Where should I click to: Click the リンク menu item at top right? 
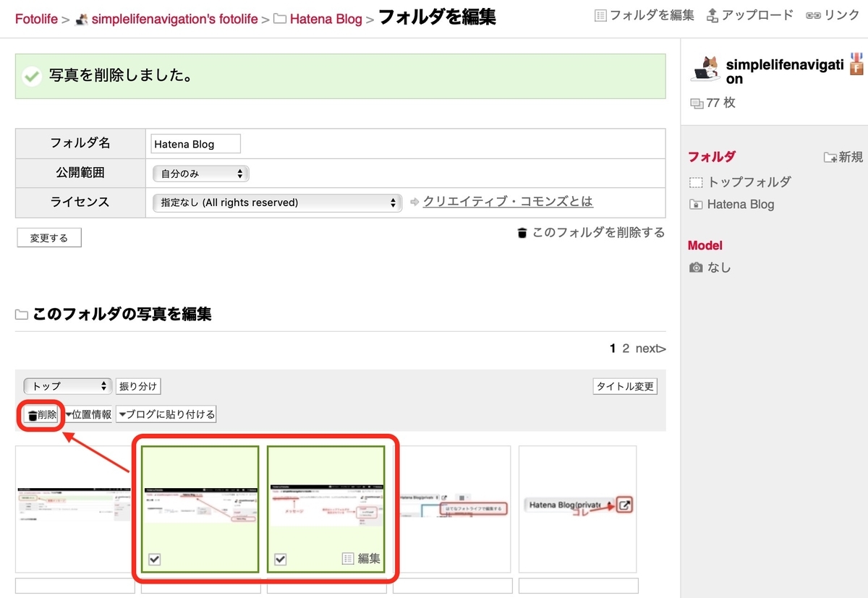(x=842, y=15)
